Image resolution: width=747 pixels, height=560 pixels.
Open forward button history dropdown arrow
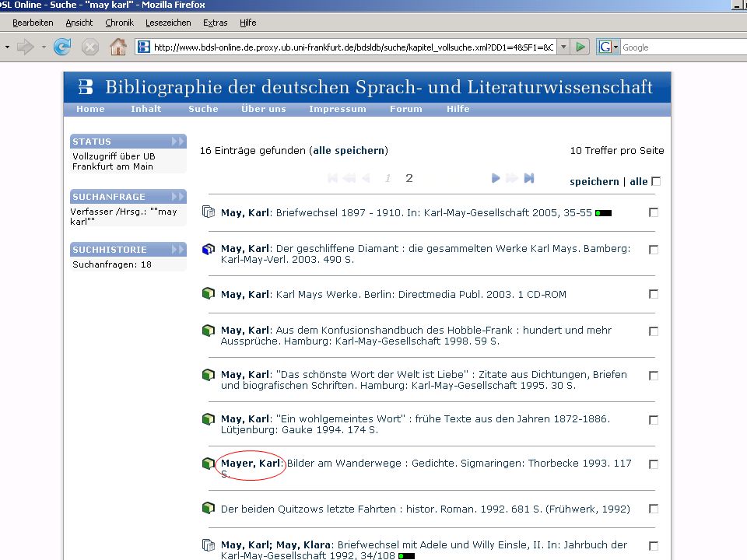tap(44, 47)
